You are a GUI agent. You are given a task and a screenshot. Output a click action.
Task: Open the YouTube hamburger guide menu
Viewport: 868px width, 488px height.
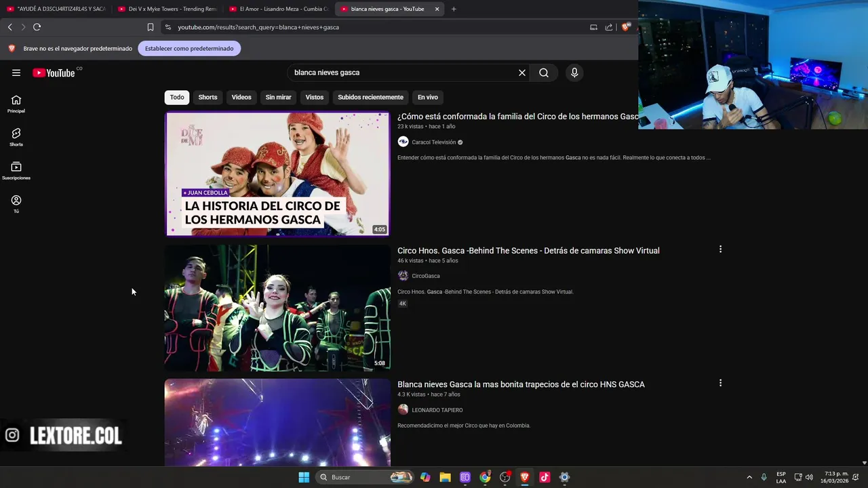coord(16,73)
